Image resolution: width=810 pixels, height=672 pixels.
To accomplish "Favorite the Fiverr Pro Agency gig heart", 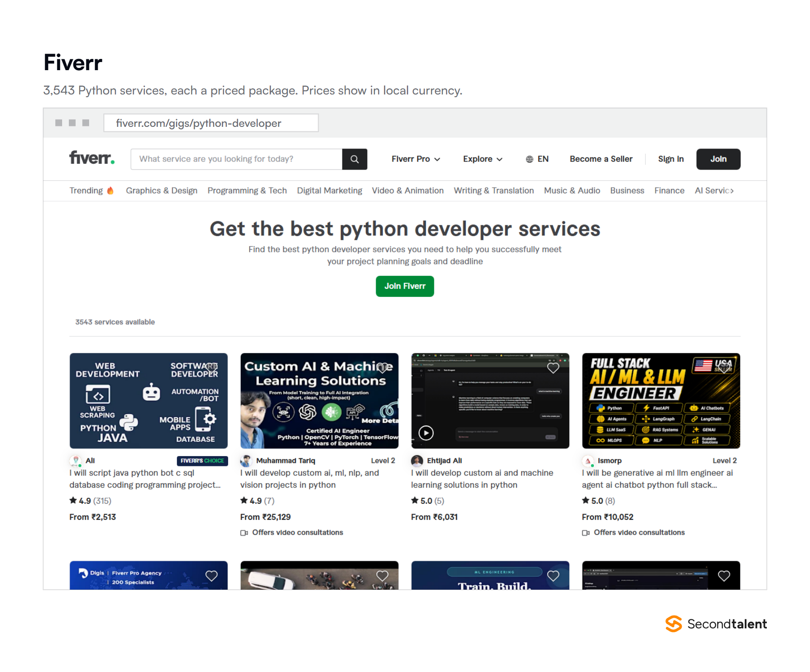I will pyautogui.click(x=211, y=576).
